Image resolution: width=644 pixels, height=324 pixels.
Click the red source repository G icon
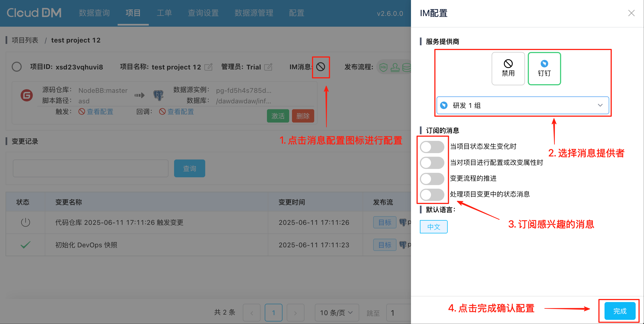tap(27, 95)
